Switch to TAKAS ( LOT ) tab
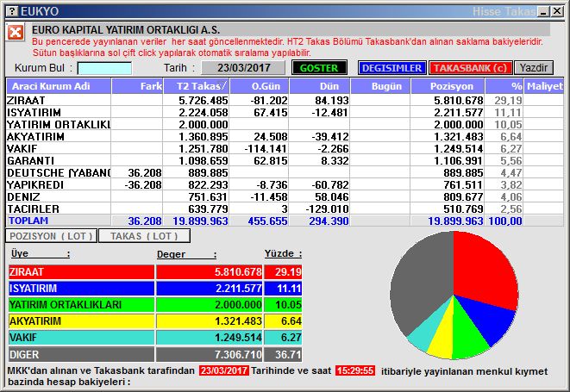Viewport: 570px width, 392px height. pos(144,236)
